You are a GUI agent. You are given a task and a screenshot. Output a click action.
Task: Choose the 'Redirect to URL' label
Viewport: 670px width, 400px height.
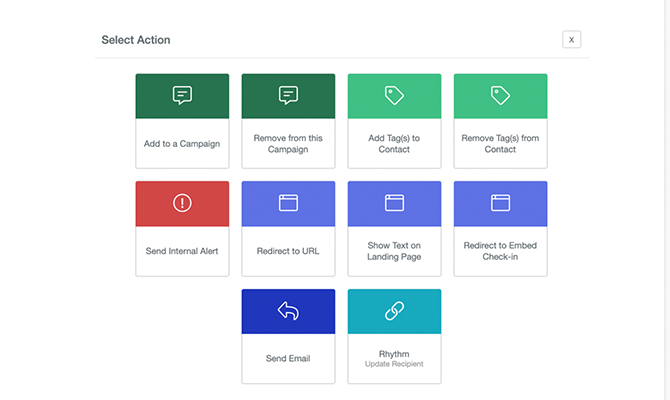coord(288,251)
